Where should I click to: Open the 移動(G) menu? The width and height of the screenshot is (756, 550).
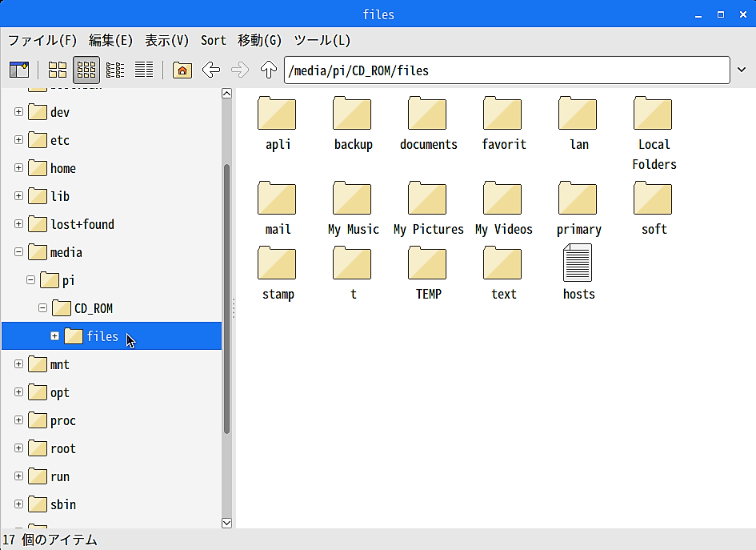coord(259,41)
